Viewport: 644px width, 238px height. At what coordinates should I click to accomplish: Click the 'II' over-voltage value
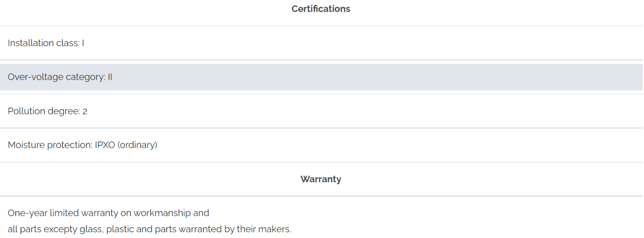pyautogui.click(x=110, y=77)
